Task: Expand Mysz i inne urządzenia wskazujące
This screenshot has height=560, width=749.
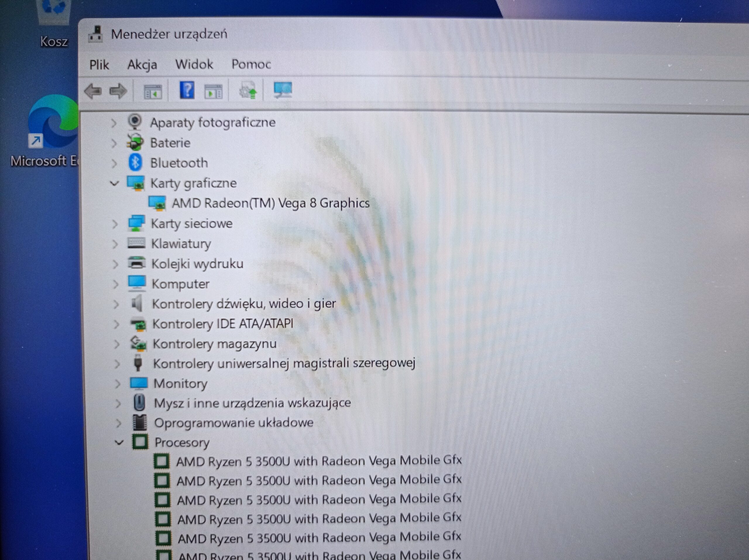Action: [118, 404]
